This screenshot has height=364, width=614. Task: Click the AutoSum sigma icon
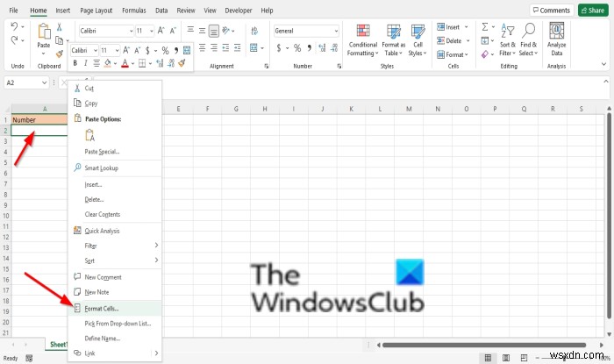click(x=485, y=26)
